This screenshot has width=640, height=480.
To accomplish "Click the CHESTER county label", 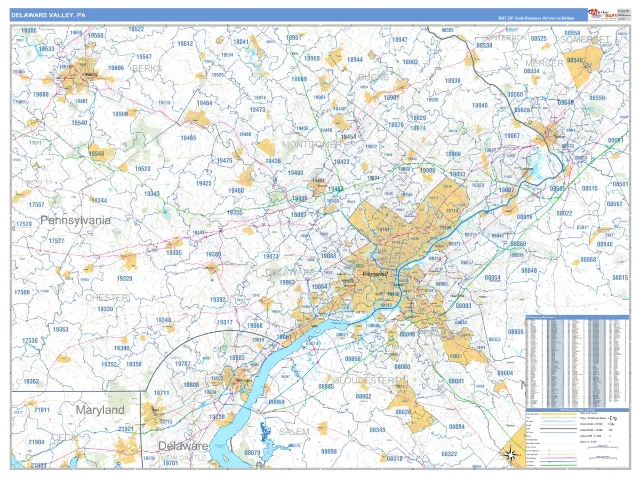I will tap(107, 298).
